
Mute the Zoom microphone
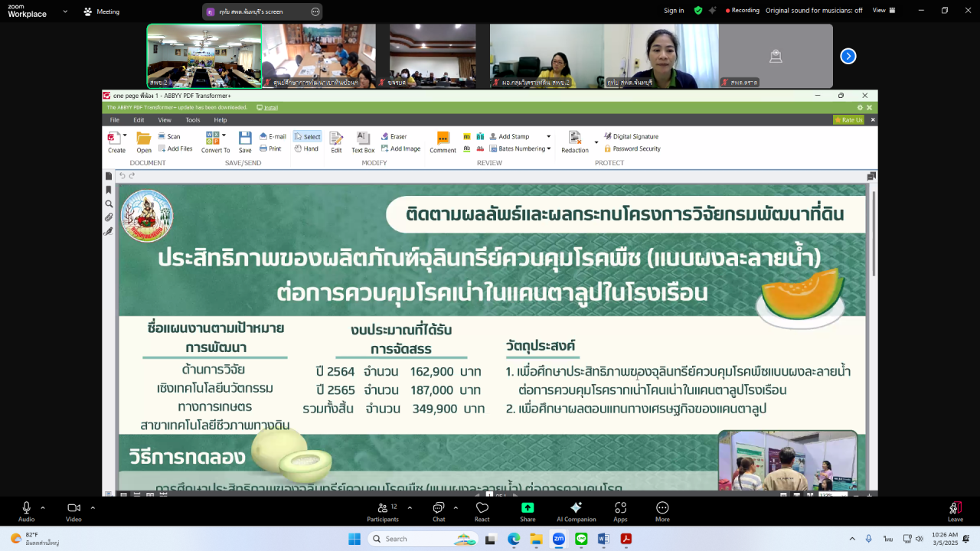[25, 507]
